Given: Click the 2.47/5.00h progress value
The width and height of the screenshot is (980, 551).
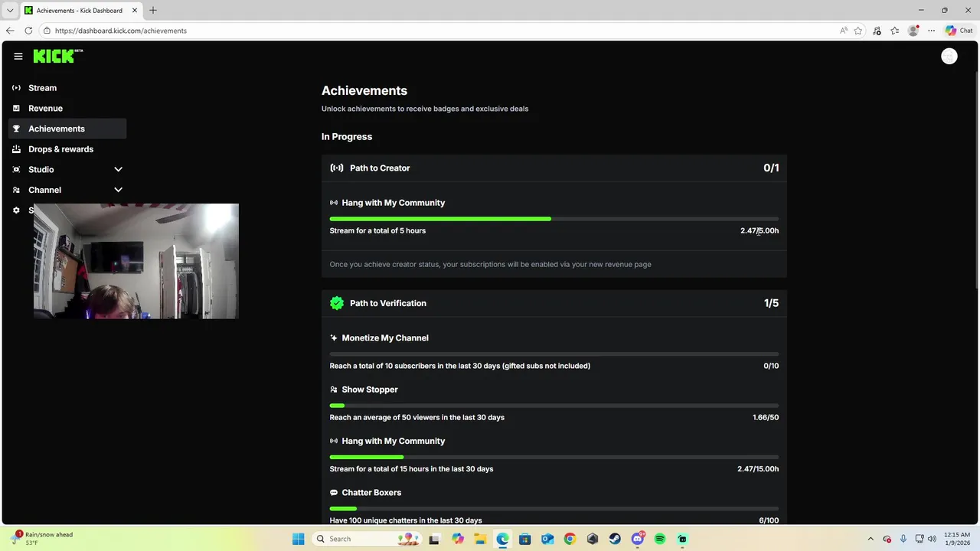Looking at the screenshot, I should 759,230.
